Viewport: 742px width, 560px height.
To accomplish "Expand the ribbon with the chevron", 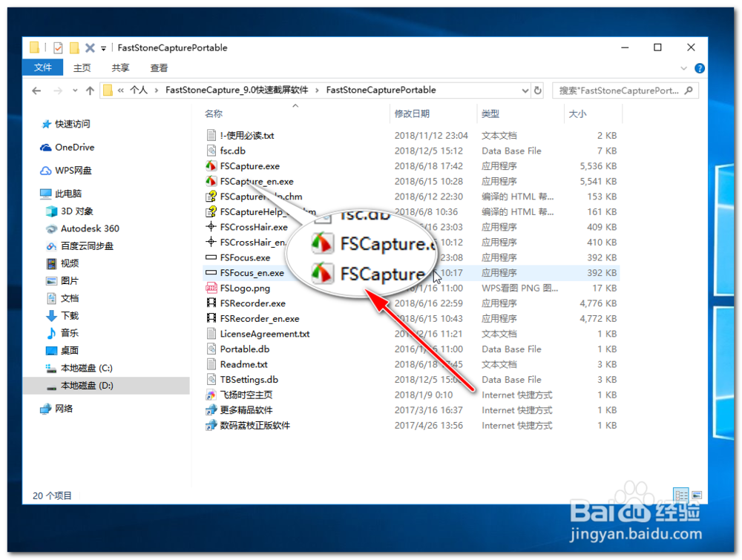I will (683, 68).
